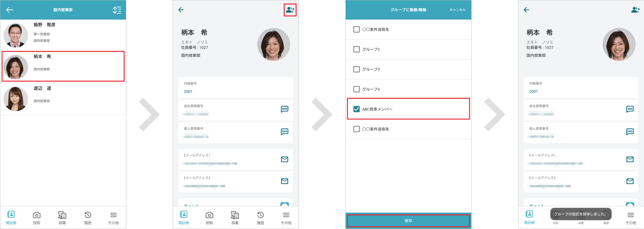Image resolution: width=644 pixels, height=229 pixels.
Task: Tap Eメールアドレス1 mail icon on screen with save toast
Action: coord(630,159)
